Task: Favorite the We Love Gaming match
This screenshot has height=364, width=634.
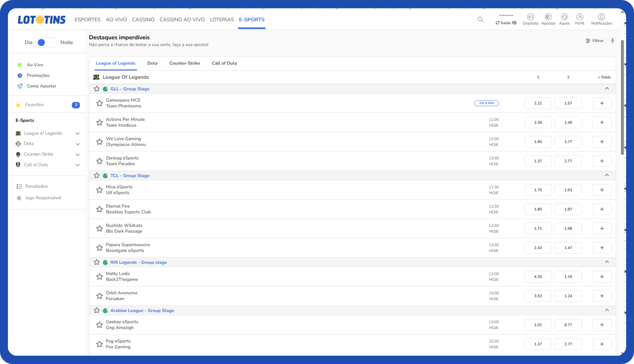Action: [x=99, y=141]
